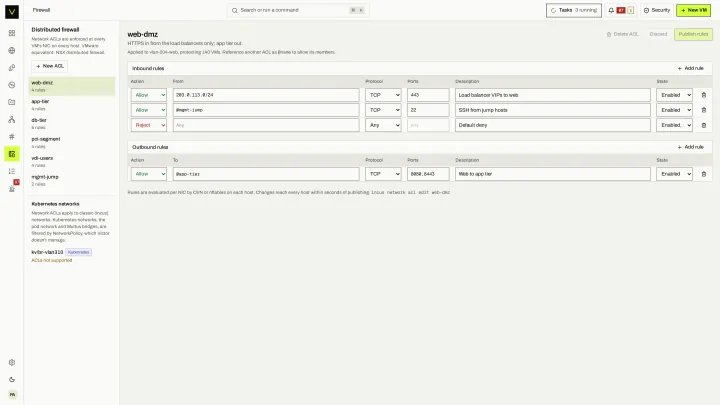Click the notifications bell icon
Image resolution: width=720 pixels, height=405 pixels.
coord(611,10)
